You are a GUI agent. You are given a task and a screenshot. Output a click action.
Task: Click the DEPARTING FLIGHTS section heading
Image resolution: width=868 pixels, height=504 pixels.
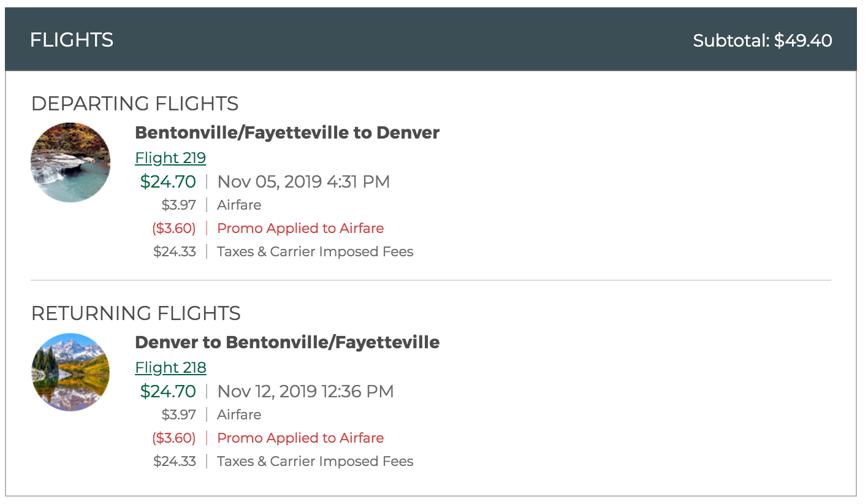(135, 104)
